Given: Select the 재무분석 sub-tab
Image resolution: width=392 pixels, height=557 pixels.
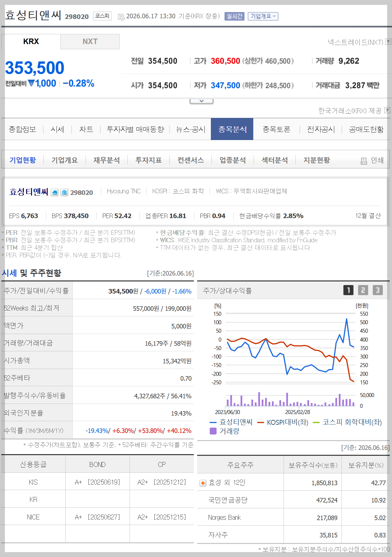Looking at the screenshot, I should coord(107,160).
